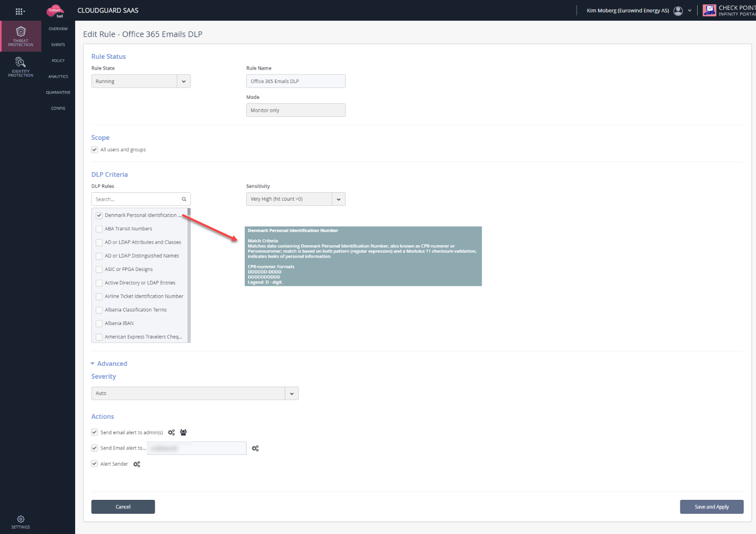Toggle All users and groups checkbox
The image size is (756, 534).
coord(94,150)
